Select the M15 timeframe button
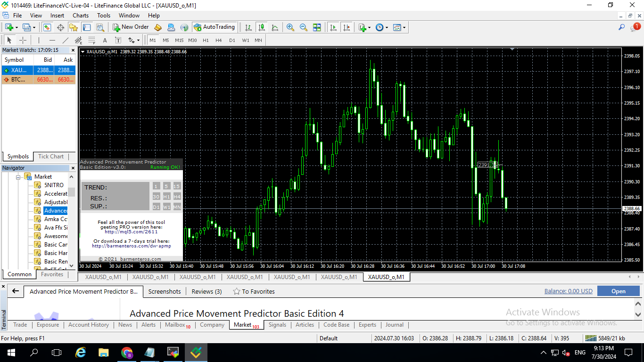644x362 pixels. coord(179,40)
